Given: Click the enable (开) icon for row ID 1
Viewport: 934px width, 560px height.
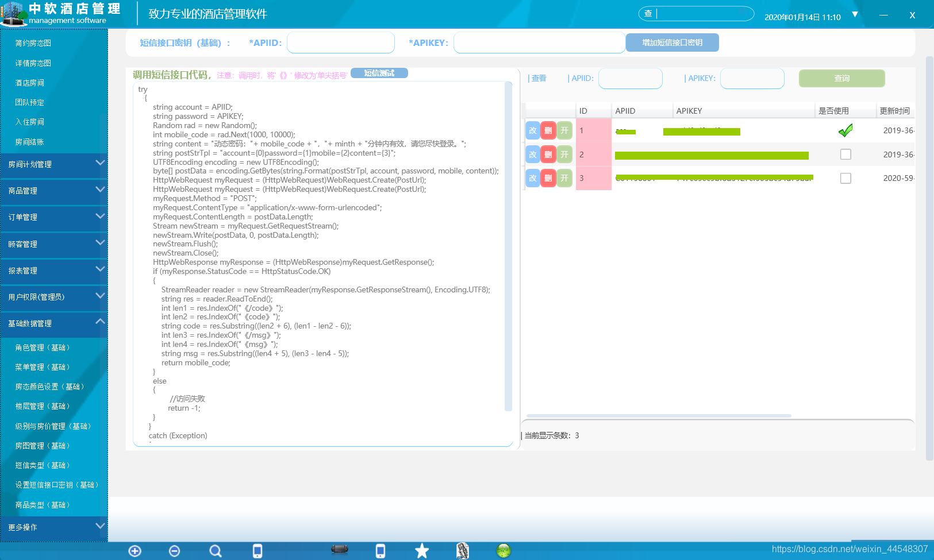Looking at the screenshot, I should (564, 130).
